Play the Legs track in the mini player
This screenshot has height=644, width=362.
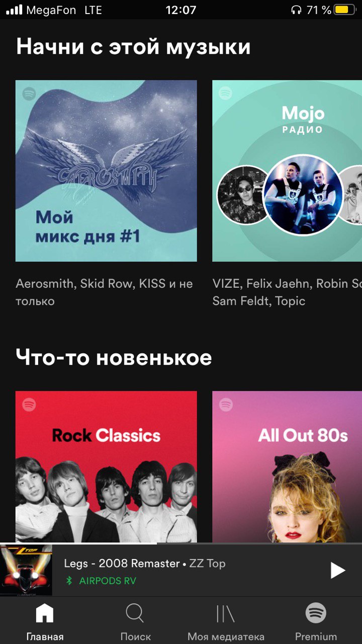[338, 571]
